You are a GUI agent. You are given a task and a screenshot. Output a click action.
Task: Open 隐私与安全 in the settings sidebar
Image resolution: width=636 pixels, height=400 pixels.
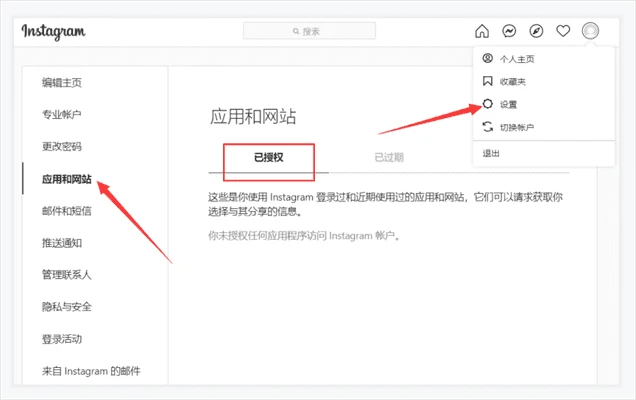67,307
